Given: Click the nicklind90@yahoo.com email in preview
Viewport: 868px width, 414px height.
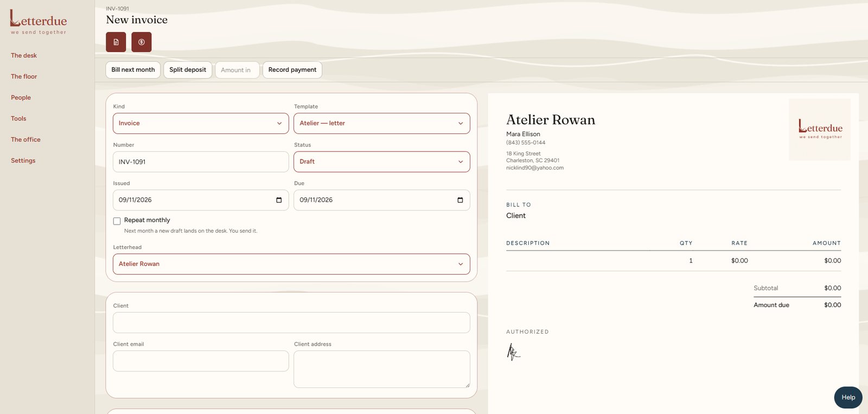Looking at the screenshot, I should [x=535, y=168].
